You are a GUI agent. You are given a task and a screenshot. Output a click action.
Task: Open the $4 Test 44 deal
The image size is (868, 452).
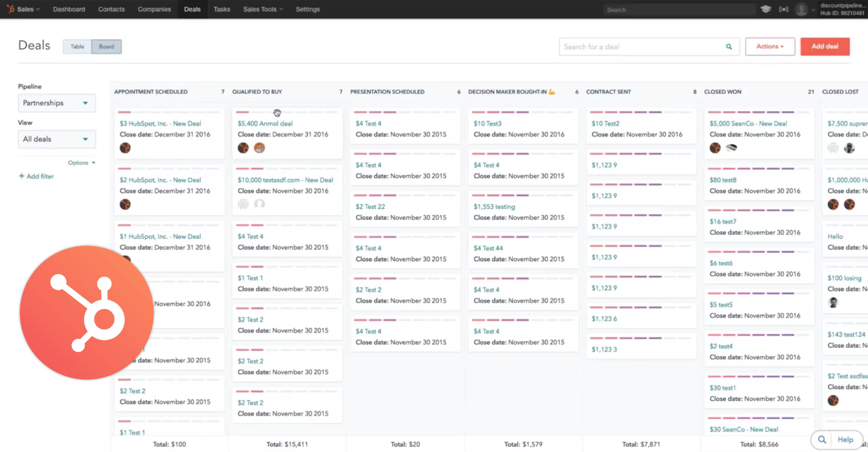[x=488, y=248]
